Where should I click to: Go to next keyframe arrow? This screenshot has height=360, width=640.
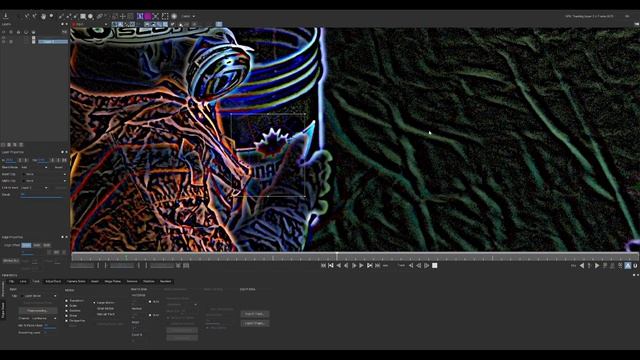click(x=597, y=266)
